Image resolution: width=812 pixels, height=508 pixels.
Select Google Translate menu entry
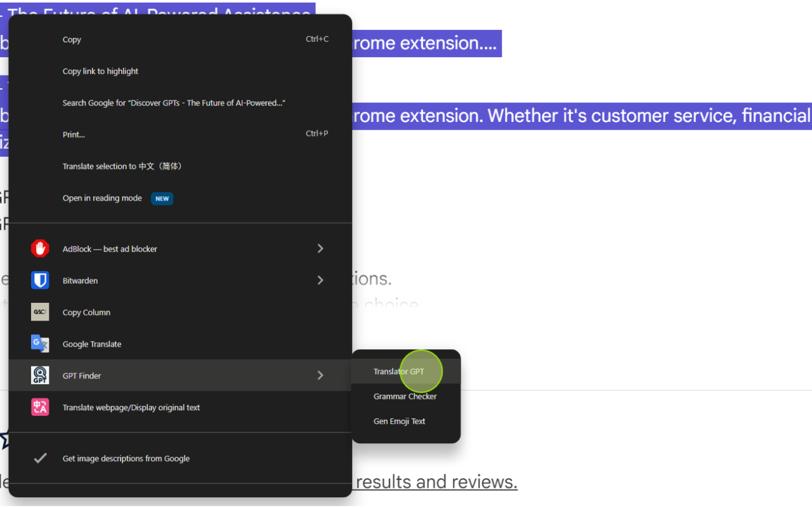pos(180,344)
